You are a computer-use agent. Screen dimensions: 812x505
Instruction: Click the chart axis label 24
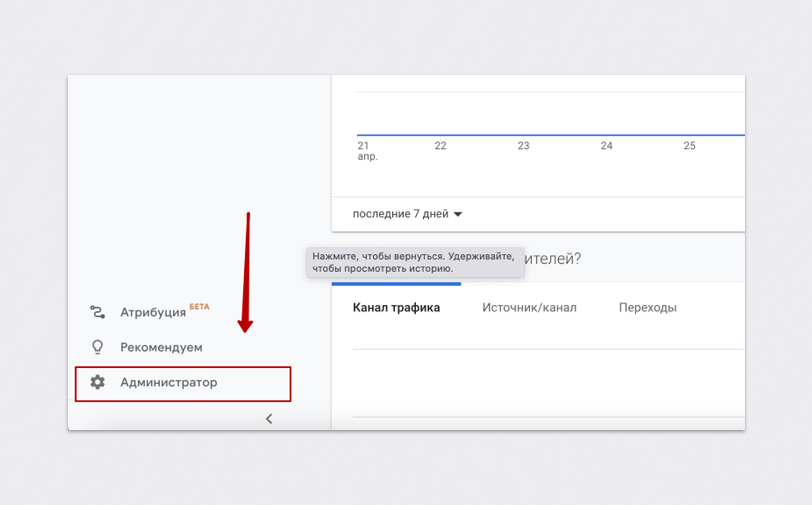tap(606, 146)
